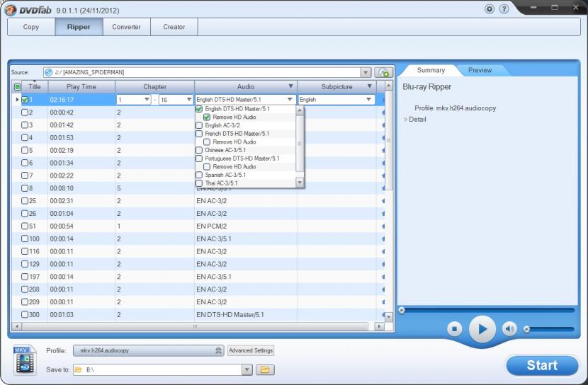Open Advanced Settings
Image resolution: width=588 pixels, height=385 pixels.
pos(251,350)
